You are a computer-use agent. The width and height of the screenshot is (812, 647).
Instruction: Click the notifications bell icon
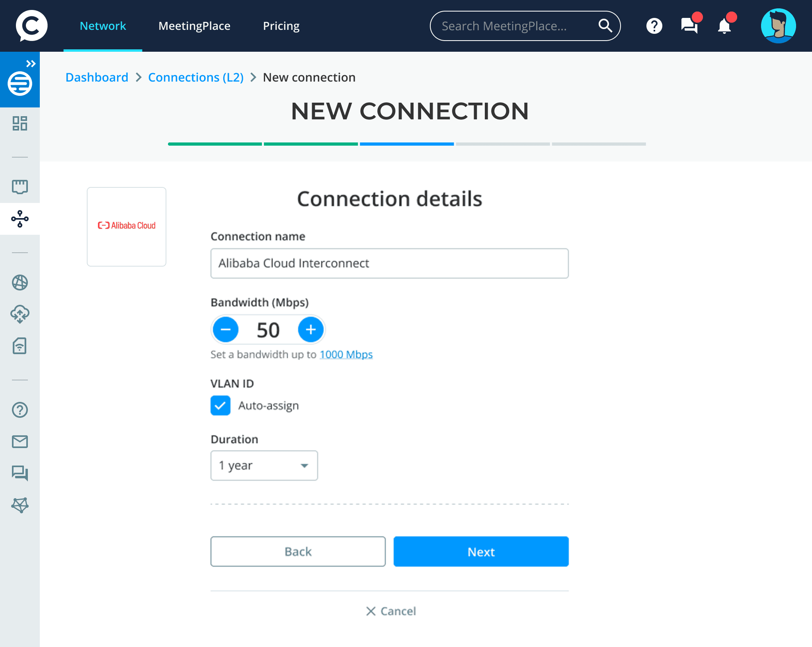pyautogui.click(x=724, y=26)
